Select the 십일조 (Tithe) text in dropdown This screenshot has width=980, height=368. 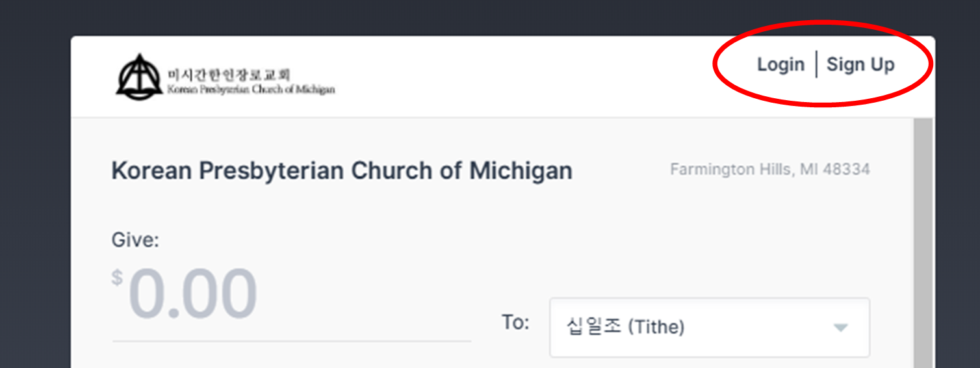[626, 327]
